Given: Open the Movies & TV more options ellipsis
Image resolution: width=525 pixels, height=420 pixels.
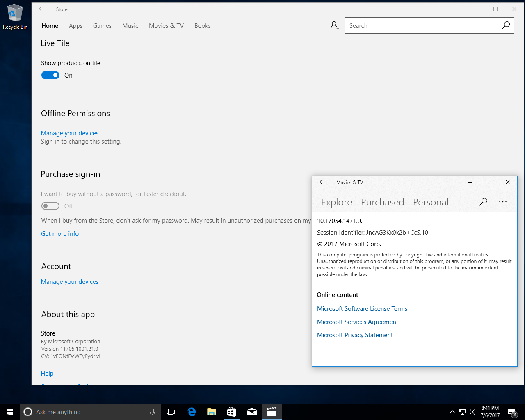Looking at the screenshot, I should click(503, 202).
